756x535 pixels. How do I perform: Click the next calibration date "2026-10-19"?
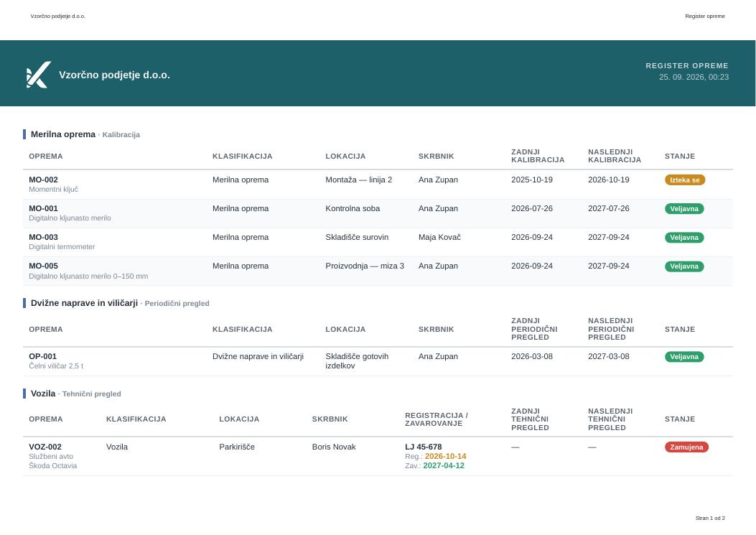tap(609, 180)
